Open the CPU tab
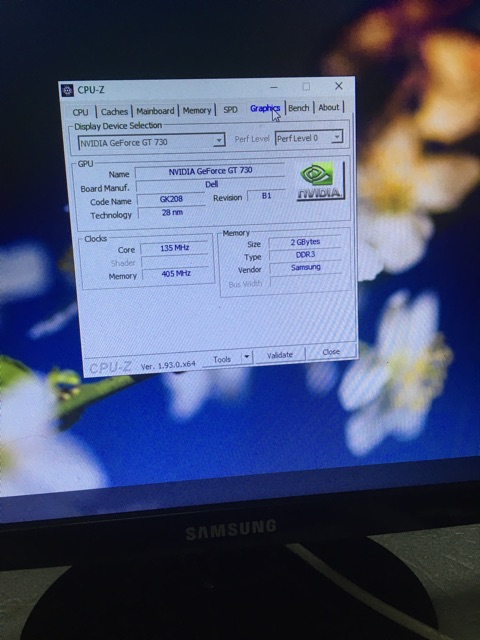 (x=80, y=112)
